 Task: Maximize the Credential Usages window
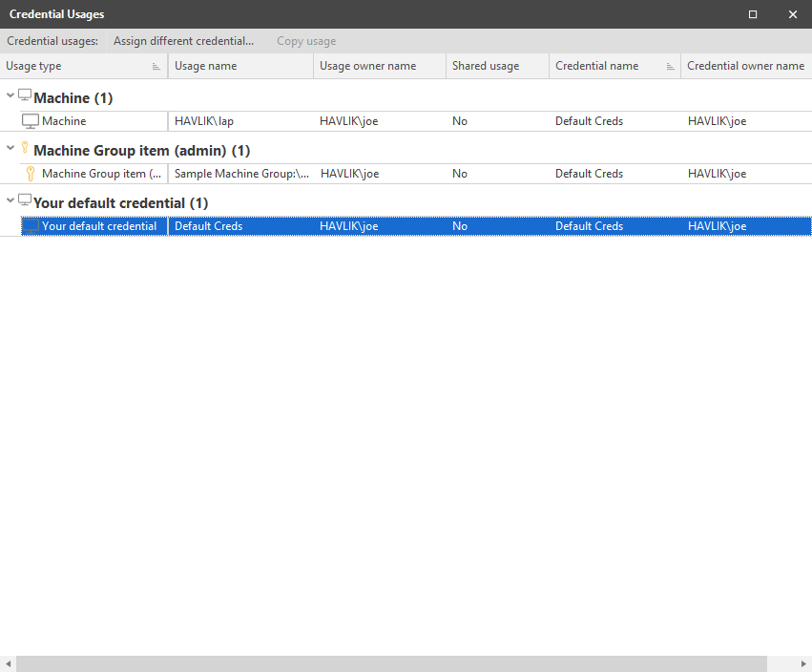click(753, 14)
